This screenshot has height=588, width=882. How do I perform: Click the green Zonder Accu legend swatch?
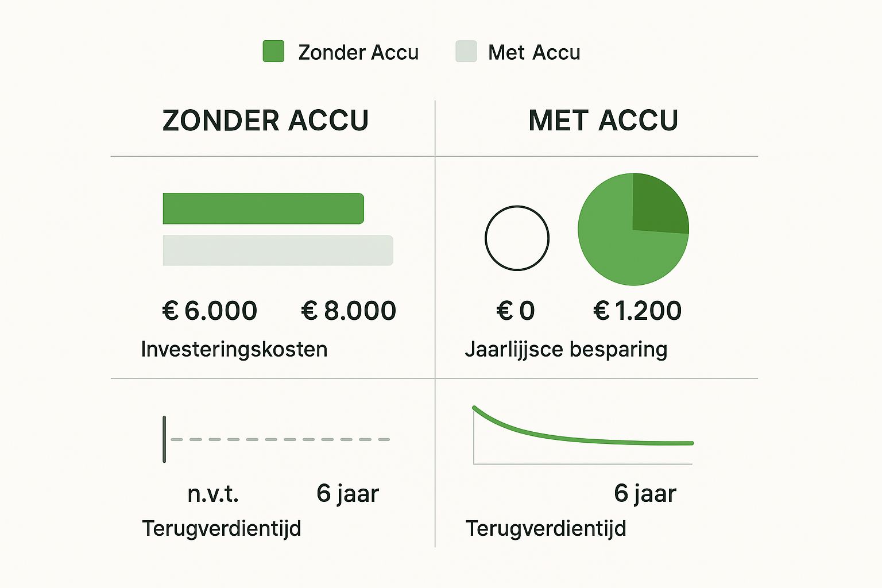click(273, 51)
